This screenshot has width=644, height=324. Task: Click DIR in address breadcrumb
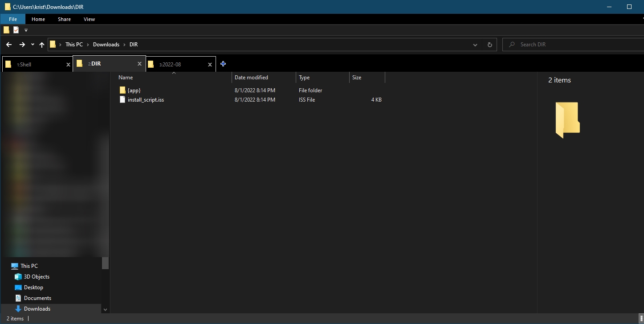pyautogui.click(x=134, y=45)
